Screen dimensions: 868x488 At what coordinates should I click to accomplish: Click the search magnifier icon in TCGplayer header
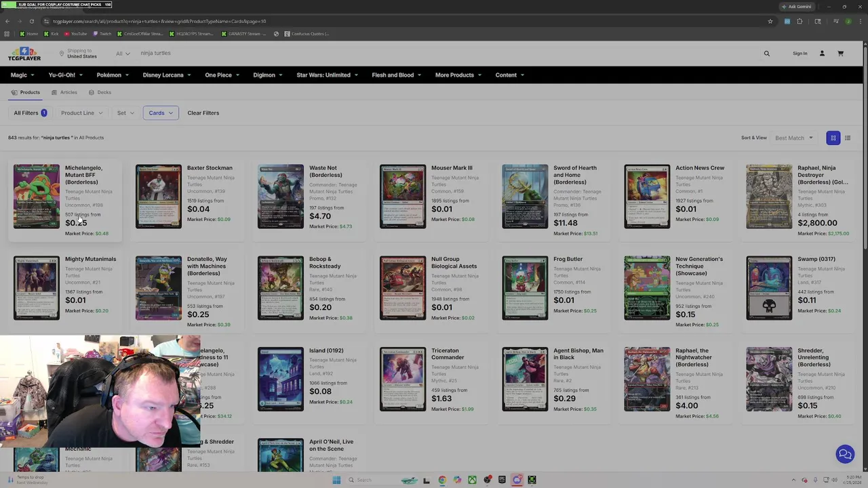[x=767, y=54]
